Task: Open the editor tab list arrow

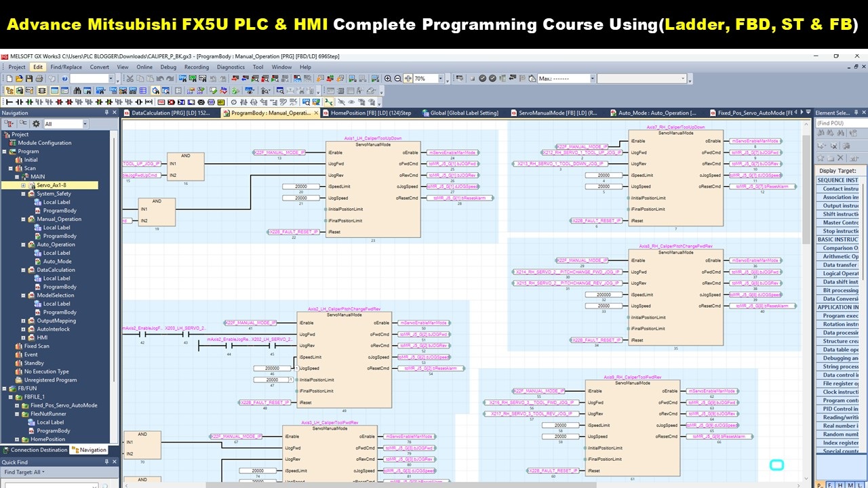Action: (x=808, y=113)
